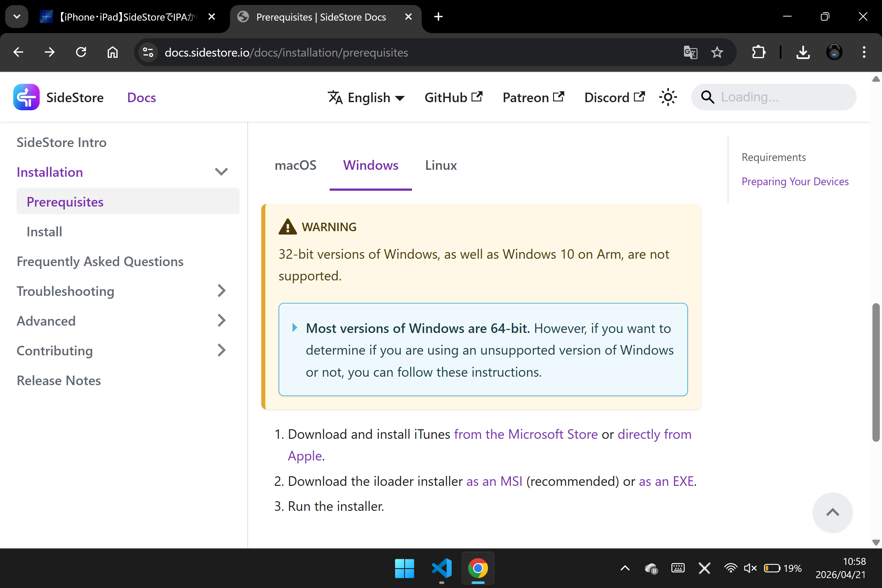Collapse the Installation section chevron
The height and width of the screenshot is (588, 882).
pos(221,172)
